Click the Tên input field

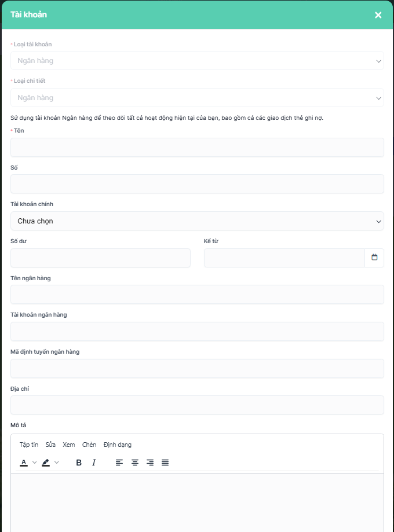197,147
